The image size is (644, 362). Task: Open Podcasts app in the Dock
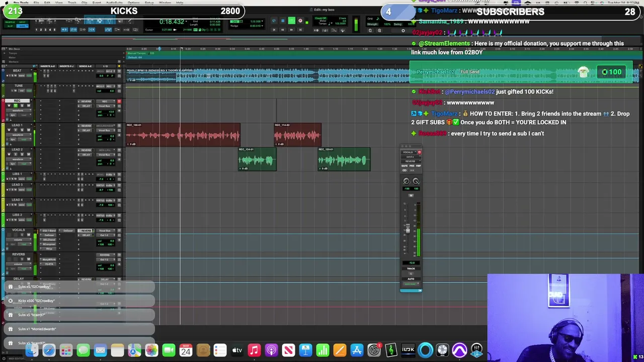point(271,350)
